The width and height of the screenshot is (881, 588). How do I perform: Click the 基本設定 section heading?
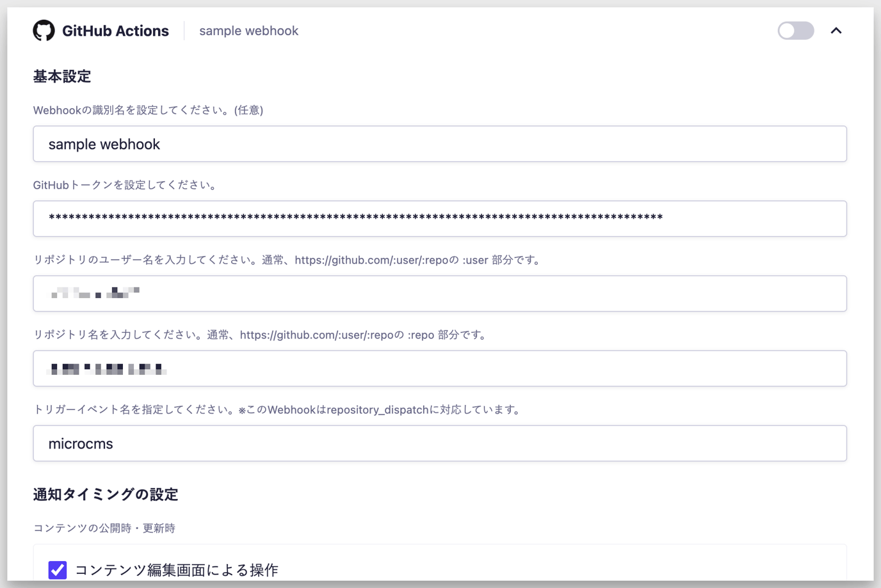point(62,76)
